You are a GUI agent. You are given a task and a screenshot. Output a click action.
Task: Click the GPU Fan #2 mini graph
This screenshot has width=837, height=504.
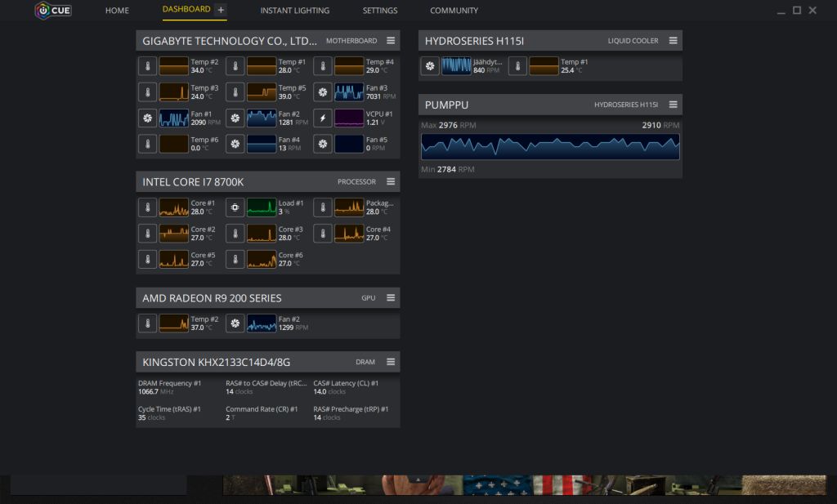(x=262, y=323)
